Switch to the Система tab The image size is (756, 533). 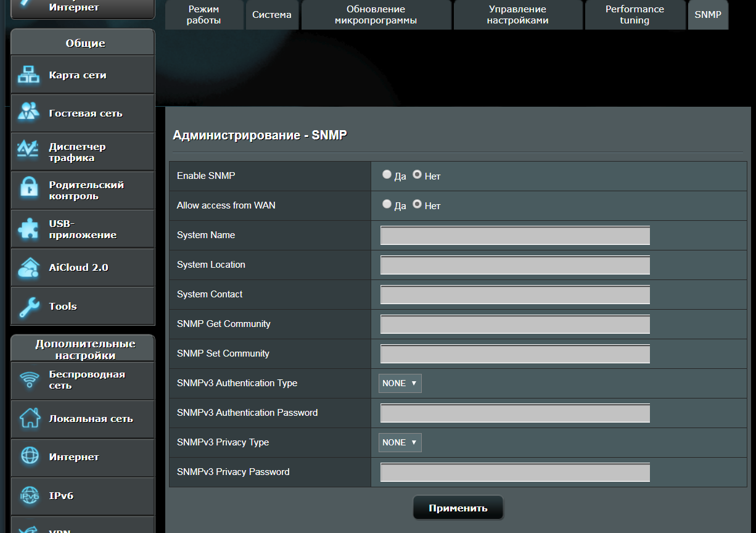click(x=272, y=15)
